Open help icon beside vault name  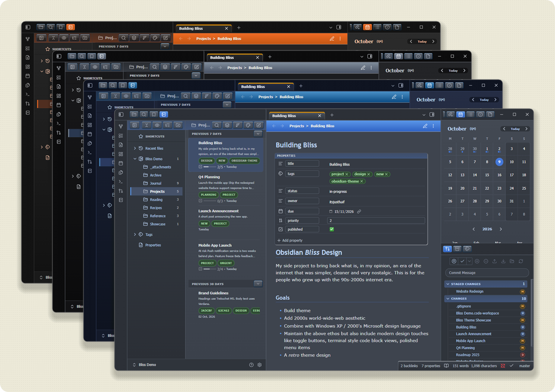point(251,365)
